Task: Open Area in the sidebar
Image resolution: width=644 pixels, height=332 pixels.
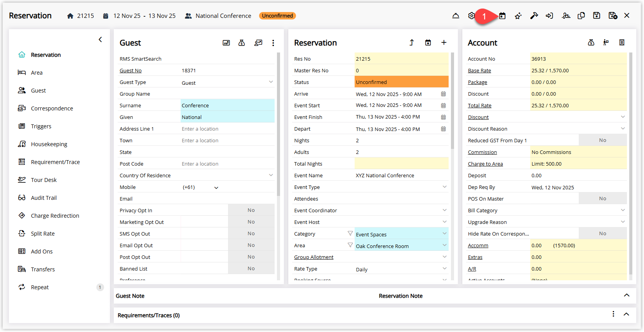Action: 37,73
